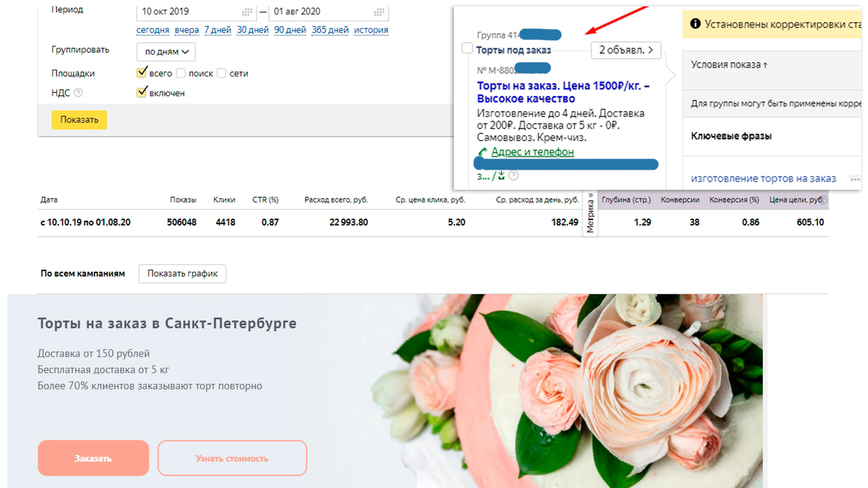Image resolution: width=868 pixels, height=488 pixels.
Task: Click the Расход всего value 22 993.80
Action: 349,222
